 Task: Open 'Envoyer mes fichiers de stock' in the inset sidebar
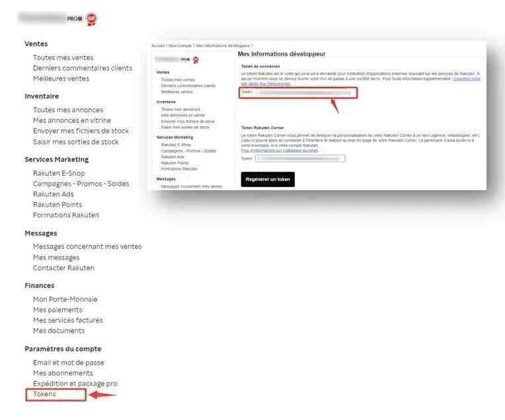click(x=188, y=122)
